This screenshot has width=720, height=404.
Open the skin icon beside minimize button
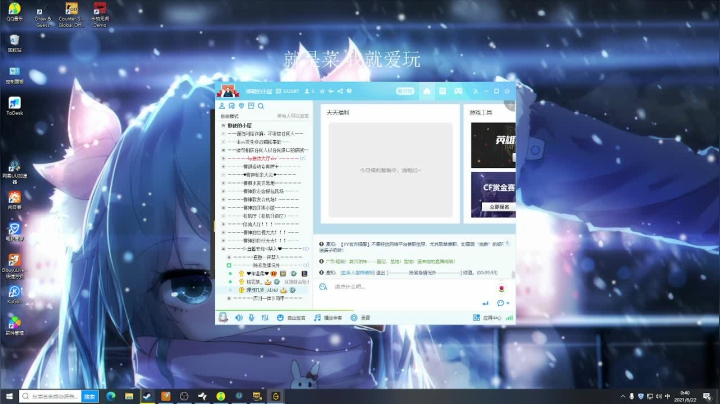coord(476,91)
